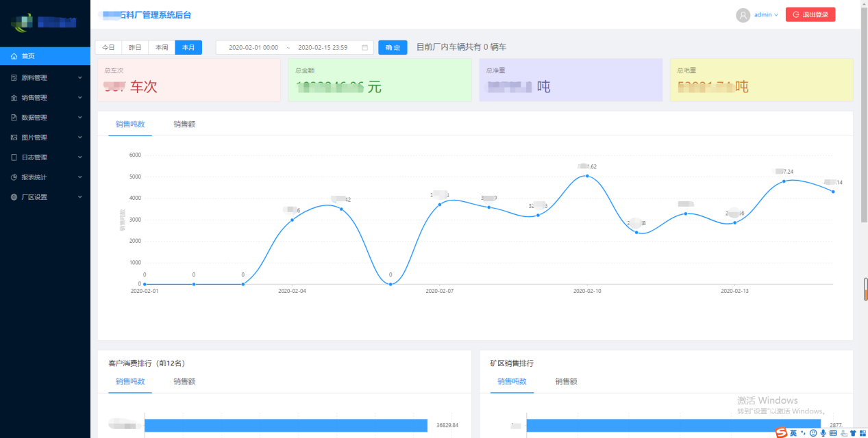
Task: Click the 报表统计 pie chart icon
Action: [x=14, y=177]
